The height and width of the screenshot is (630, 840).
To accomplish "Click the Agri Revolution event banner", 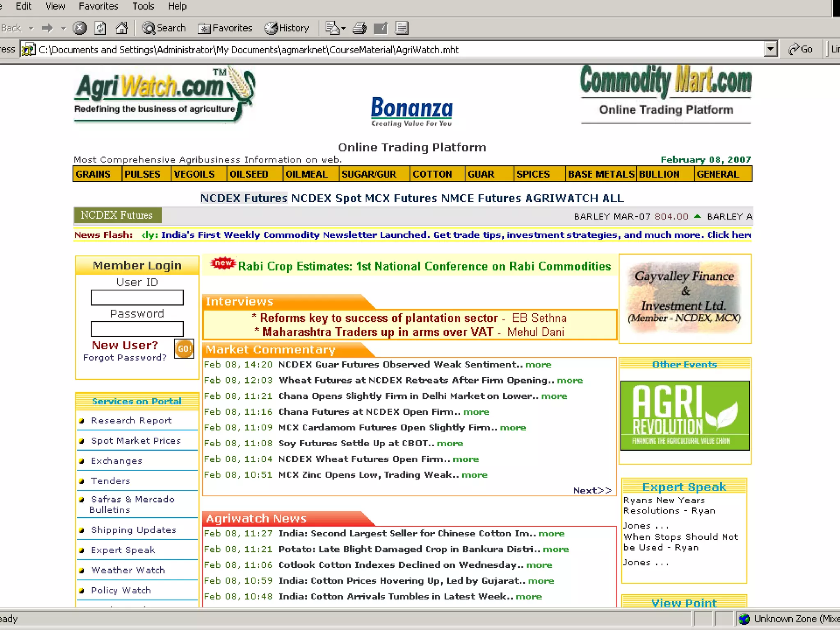I will (x=685, y=415).
